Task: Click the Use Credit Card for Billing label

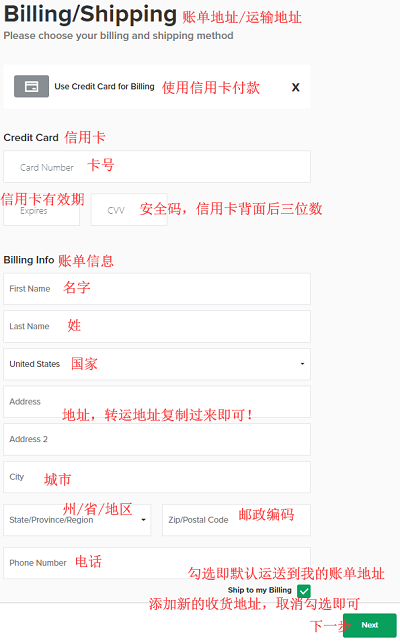Action: pos(104,86)
